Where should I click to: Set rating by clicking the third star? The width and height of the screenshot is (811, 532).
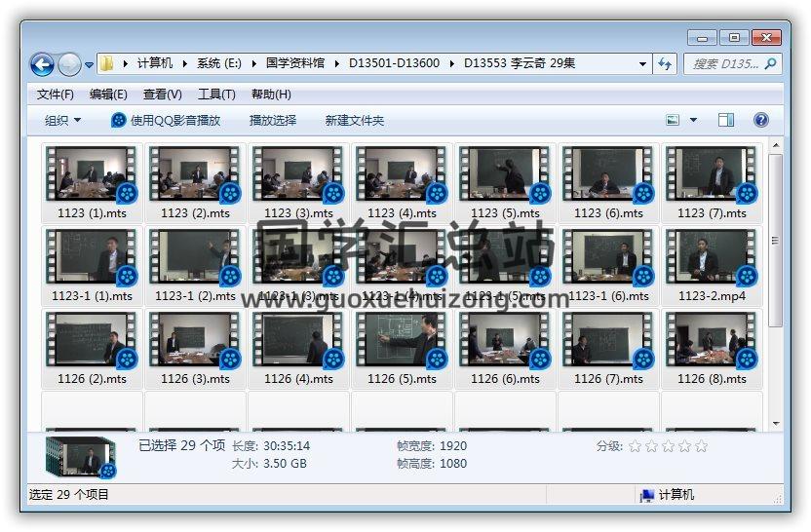point(668,446)
